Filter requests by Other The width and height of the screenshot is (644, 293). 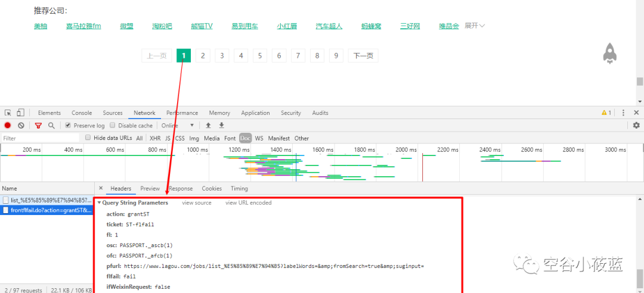302,138
